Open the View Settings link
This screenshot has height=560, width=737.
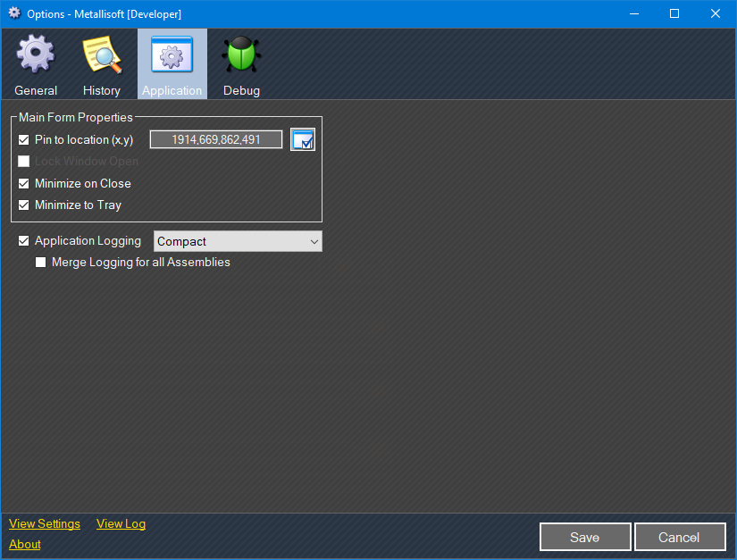pyautogui.click(x=45, y=524)
